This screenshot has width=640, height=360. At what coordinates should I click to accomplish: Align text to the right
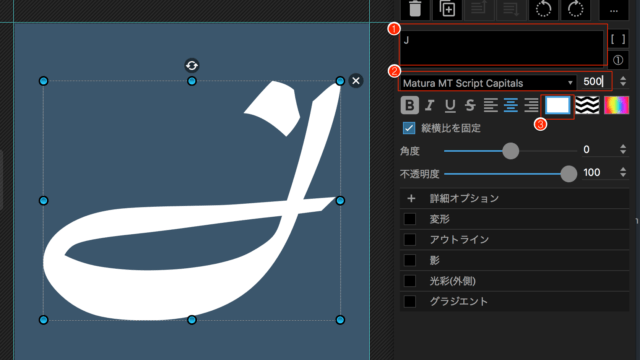tap(531, 105)
